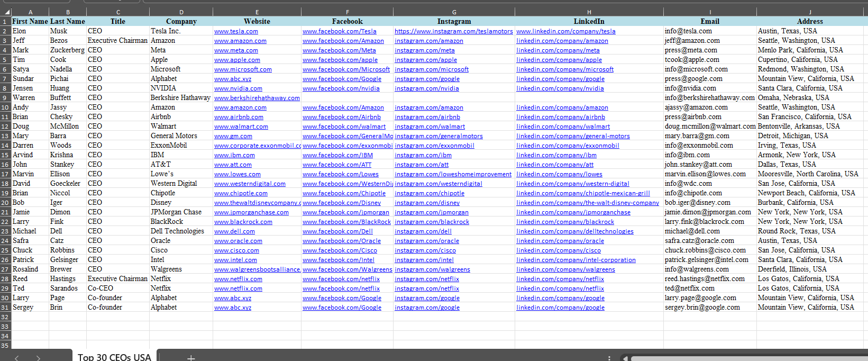Select the JPMorgan Chase company cell
The image size is (868, 361).
coord(181,212)
